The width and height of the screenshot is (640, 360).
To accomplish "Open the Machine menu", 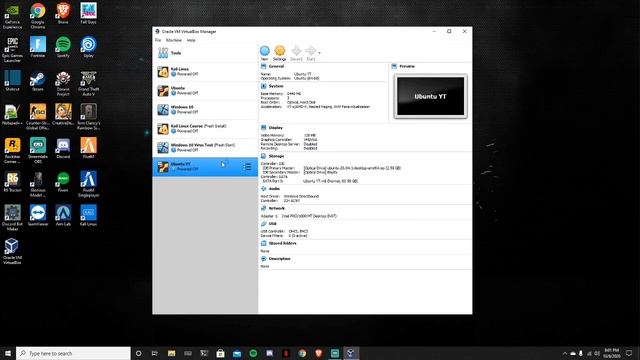I will click(174, 40).
